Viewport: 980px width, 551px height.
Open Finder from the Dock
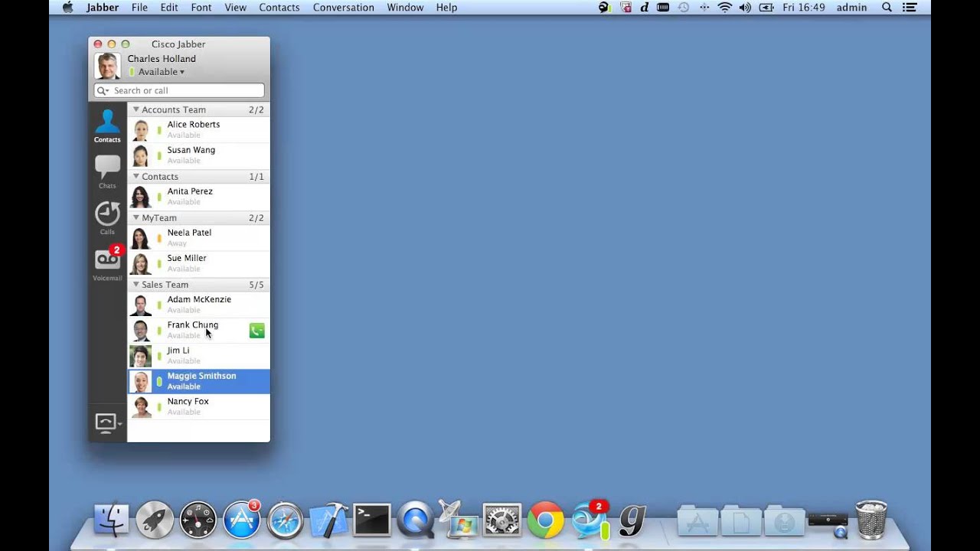click(111, 520)
